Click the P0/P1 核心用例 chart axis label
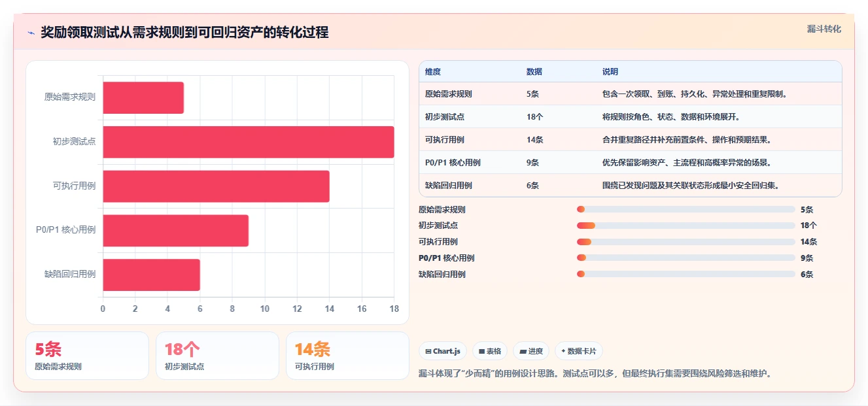This screenshot has height=406, width=868. point(65,231)
